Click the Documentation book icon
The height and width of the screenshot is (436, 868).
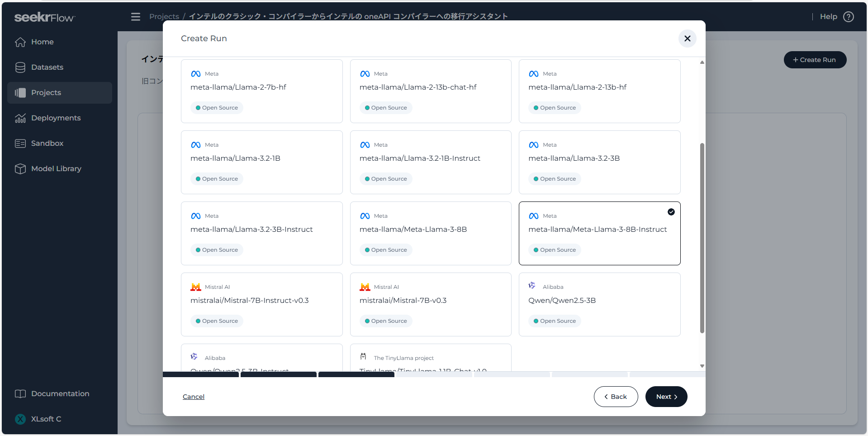[x=20, y=394]
